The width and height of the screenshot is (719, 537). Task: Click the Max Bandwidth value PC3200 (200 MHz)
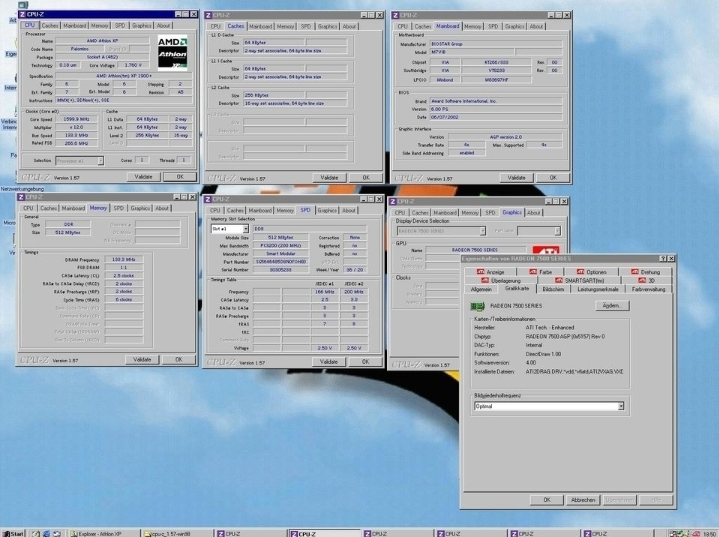[280, 246]
